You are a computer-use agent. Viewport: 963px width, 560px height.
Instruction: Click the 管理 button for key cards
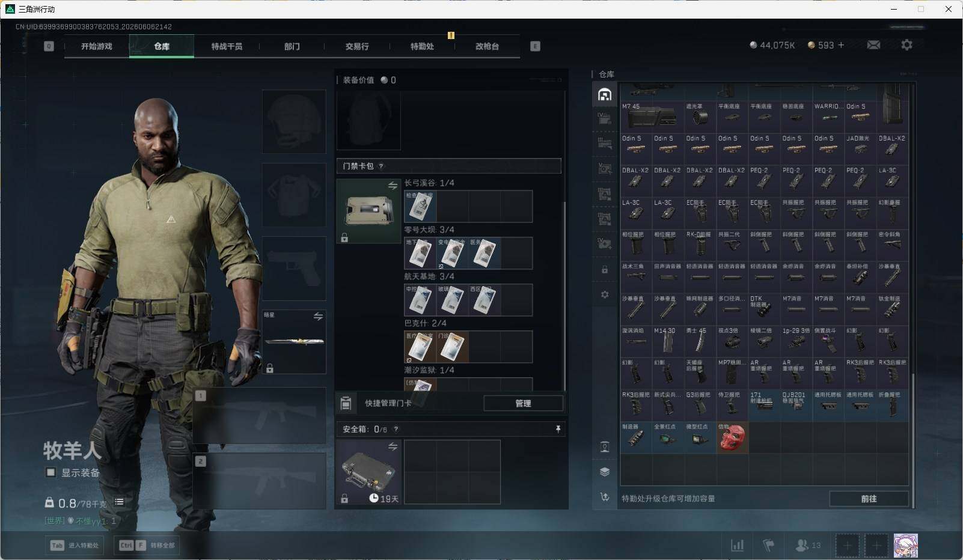[523, 403]
